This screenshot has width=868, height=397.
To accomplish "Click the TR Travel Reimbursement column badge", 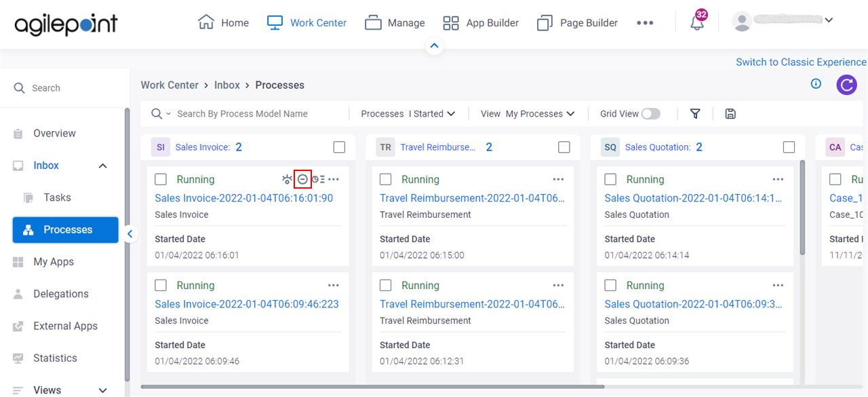I will coord(386,147).
